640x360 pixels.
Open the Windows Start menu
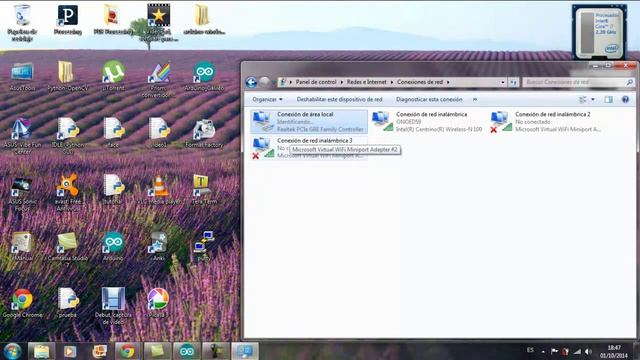tap(13, 351)
